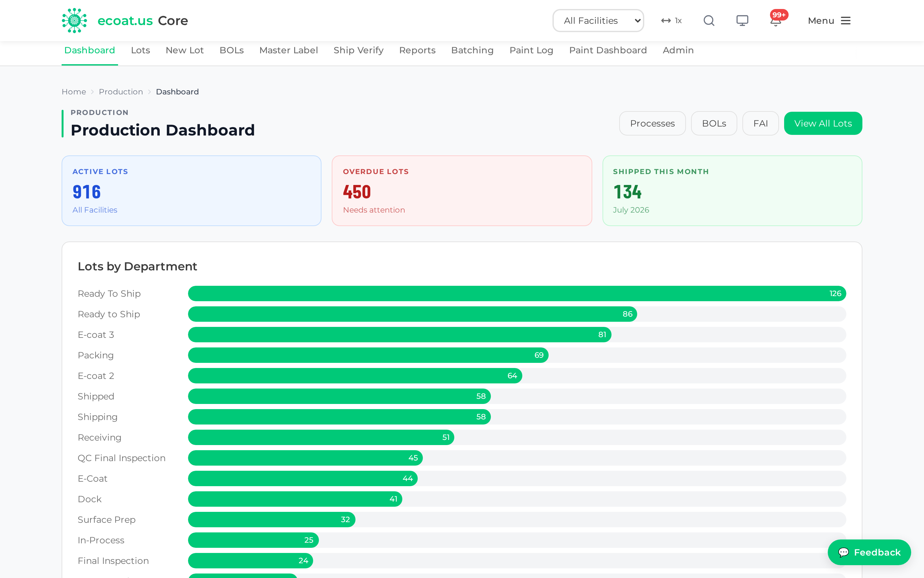
Task: Click the E-coat 3 bar showing 81
Action: (399, 335)
